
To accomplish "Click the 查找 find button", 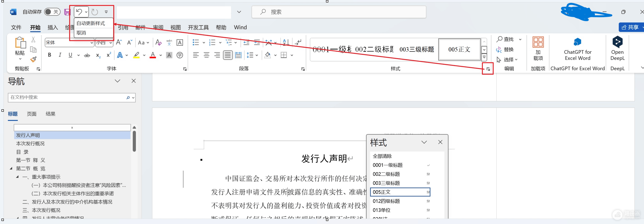I will 505,39.
